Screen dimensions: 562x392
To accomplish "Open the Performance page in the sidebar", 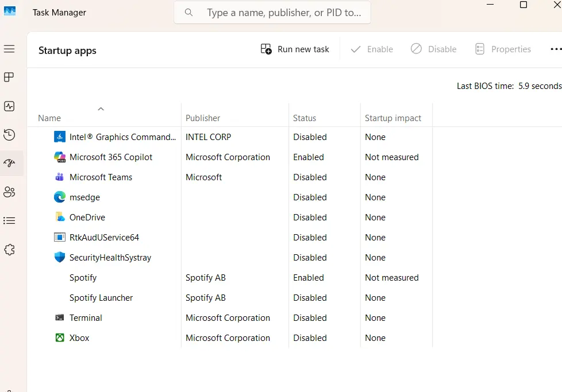I will 9,106.
